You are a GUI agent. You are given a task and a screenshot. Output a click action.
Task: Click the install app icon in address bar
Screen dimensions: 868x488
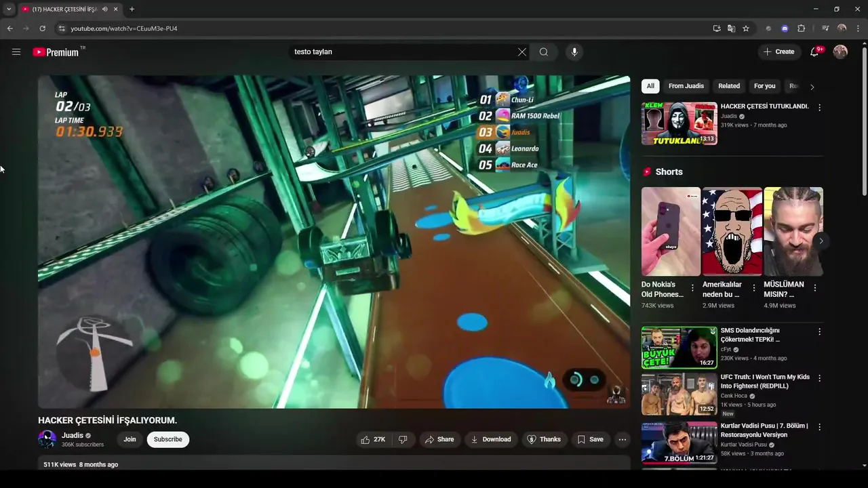[717, 28]
